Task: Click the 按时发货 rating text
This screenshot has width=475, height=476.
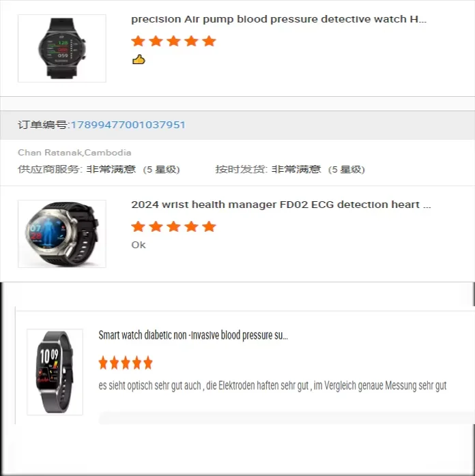Action: point(290,169)
